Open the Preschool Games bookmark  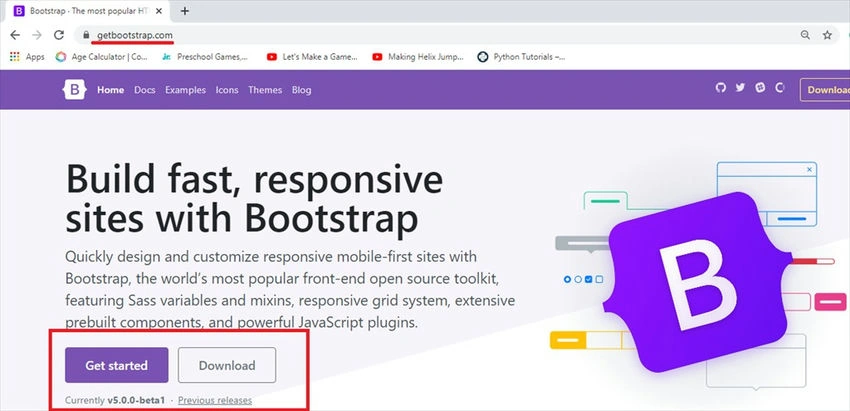tap(205, 57)
